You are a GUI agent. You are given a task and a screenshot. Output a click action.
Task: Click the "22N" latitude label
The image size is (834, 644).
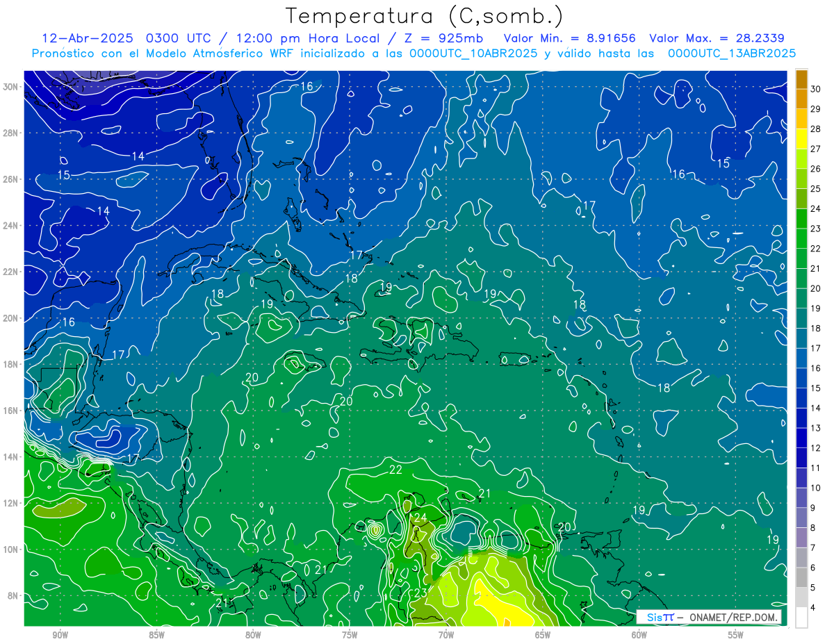click(10, 271)
